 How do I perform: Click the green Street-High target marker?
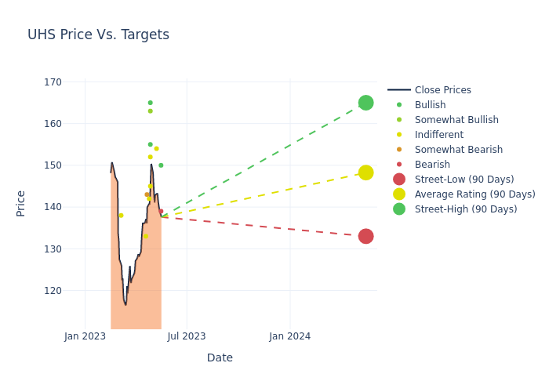[365, 103]
